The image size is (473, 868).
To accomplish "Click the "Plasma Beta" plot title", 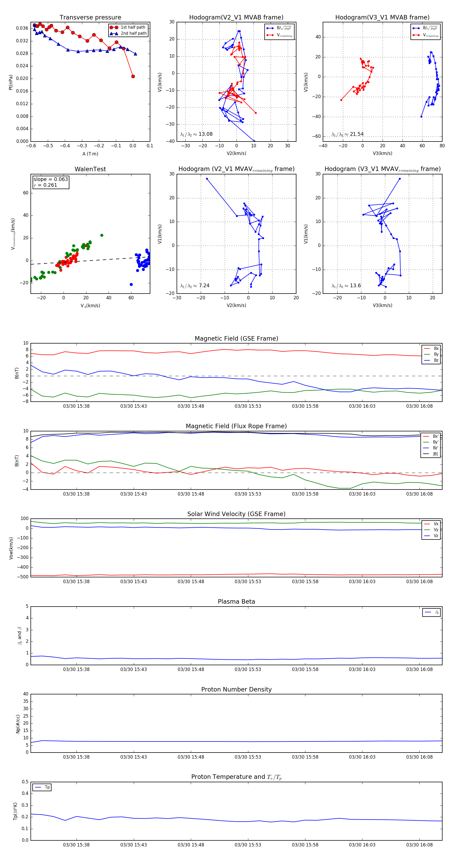I will (236, 602).
